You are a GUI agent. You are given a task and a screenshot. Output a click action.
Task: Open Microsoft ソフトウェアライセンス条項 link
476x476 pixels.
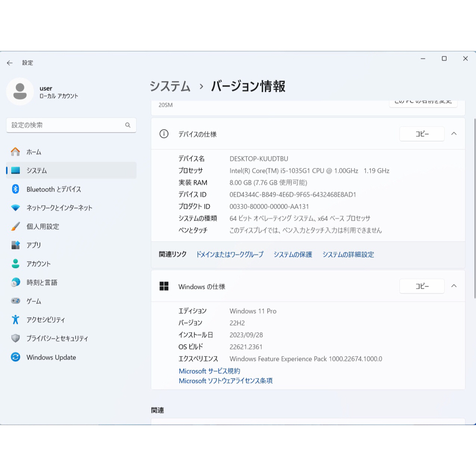[226, 381]
